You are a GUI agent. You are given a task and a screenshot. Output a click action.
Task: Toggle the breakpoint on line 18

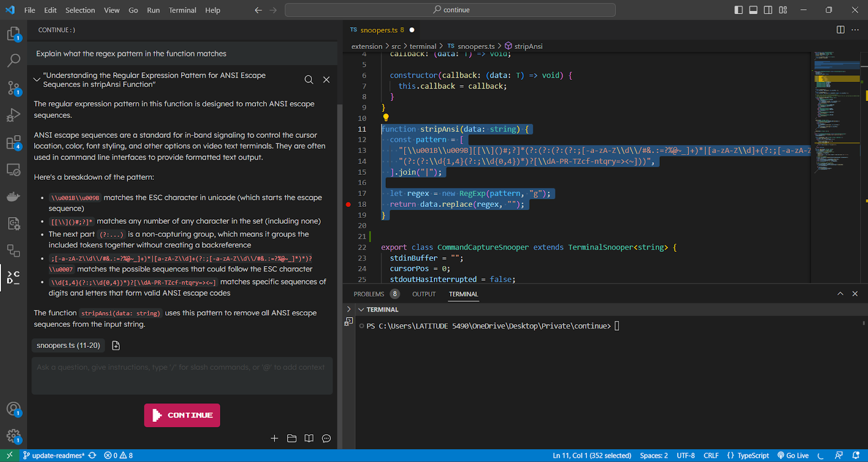coord(348,205)
